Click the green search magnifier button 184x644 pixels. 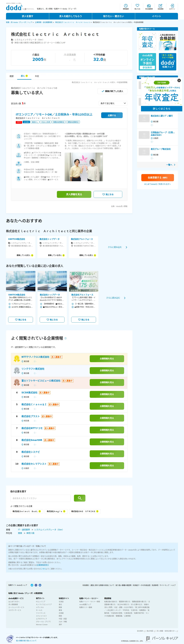point(80,498)
